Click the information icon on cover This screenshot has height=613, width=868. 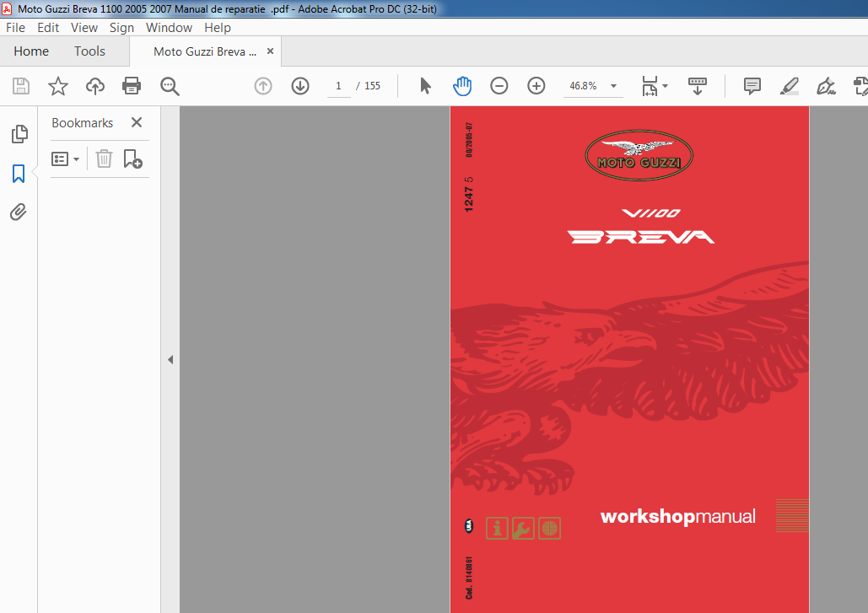coord(497,529)
